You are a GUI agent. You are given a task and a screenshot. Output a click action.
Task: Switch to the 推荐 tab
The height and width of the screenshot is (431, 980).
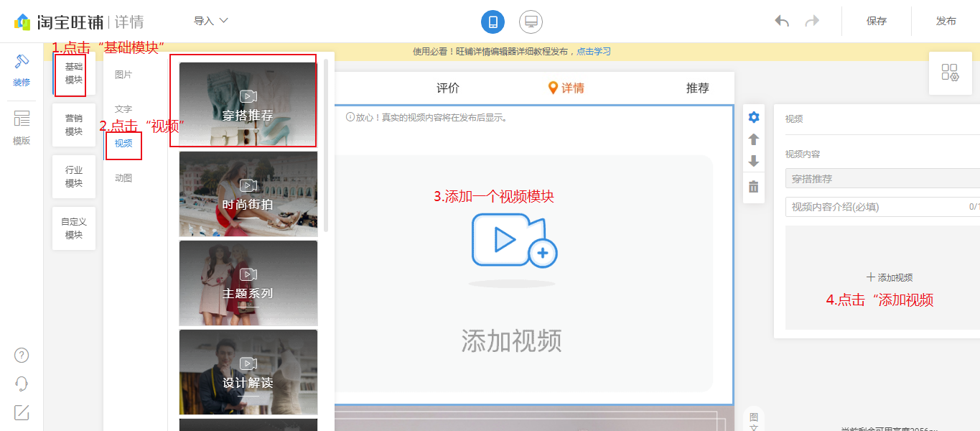[x=698, y=88]
